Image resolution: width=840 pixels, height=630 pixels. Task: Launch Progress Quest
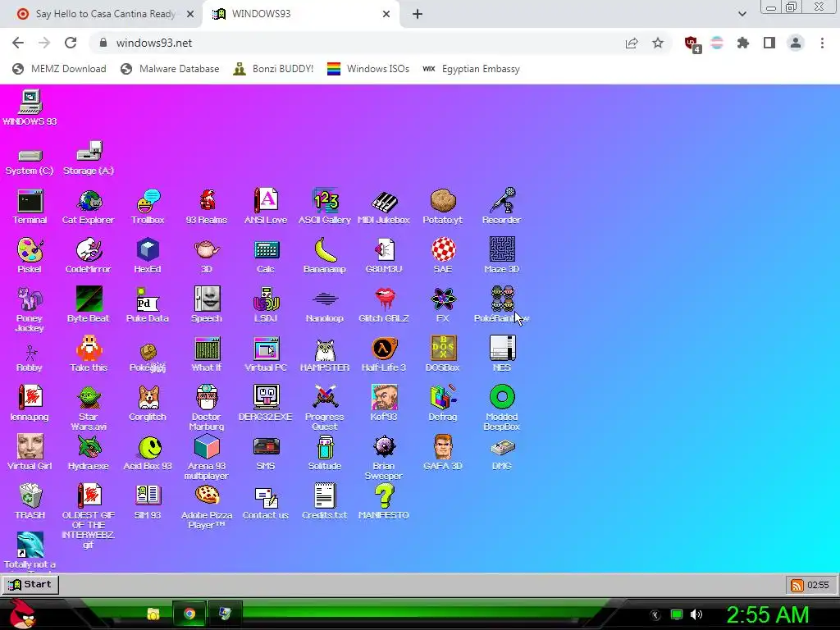325,408
